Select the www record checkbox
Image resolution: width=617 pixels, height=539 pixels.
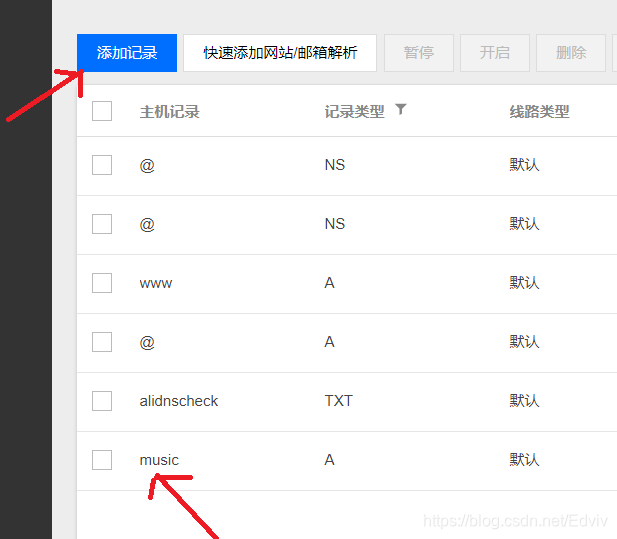coord(102,283)
